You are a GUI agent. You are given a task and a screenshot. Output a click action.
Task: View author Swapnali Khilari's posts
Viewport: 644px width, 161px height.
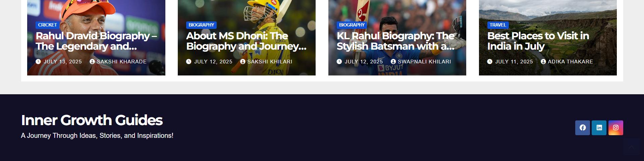pyautogui.click(x=424, y=62)
